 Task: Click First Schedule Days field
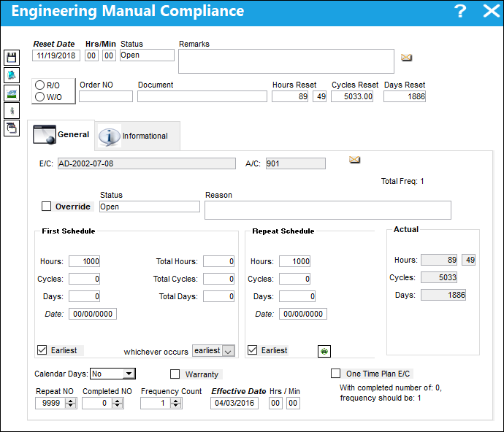coord(84,296)
